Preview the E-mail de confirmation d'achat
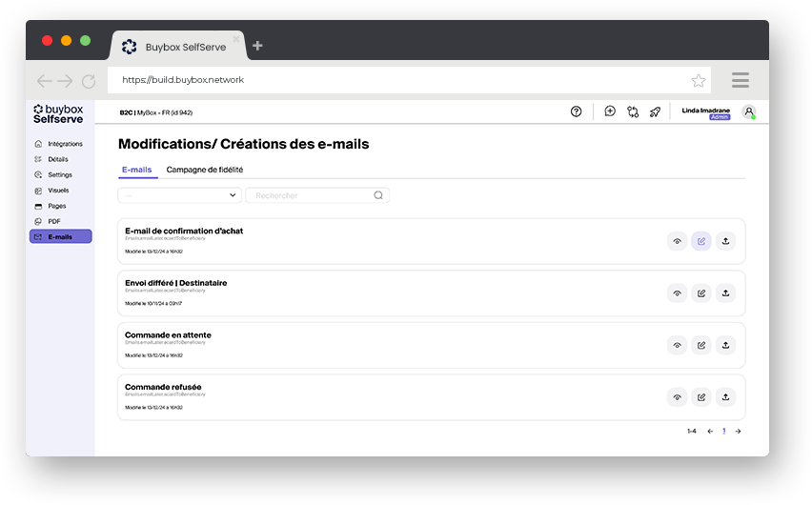Image resolution: width=812 pixels, height=505 pixels. 677,241
